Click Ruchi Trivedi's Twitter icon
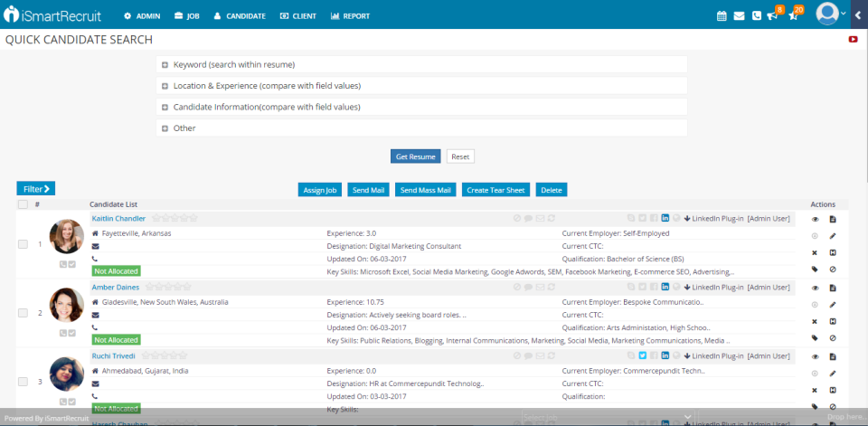This screenshot has width=868, height=426. coord(642,355)
